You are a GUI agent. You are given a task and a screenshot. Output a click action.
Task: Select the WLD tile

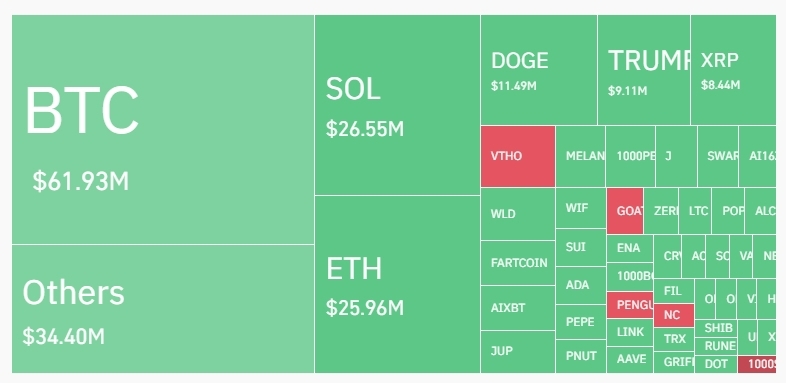(x=518, y=214)
